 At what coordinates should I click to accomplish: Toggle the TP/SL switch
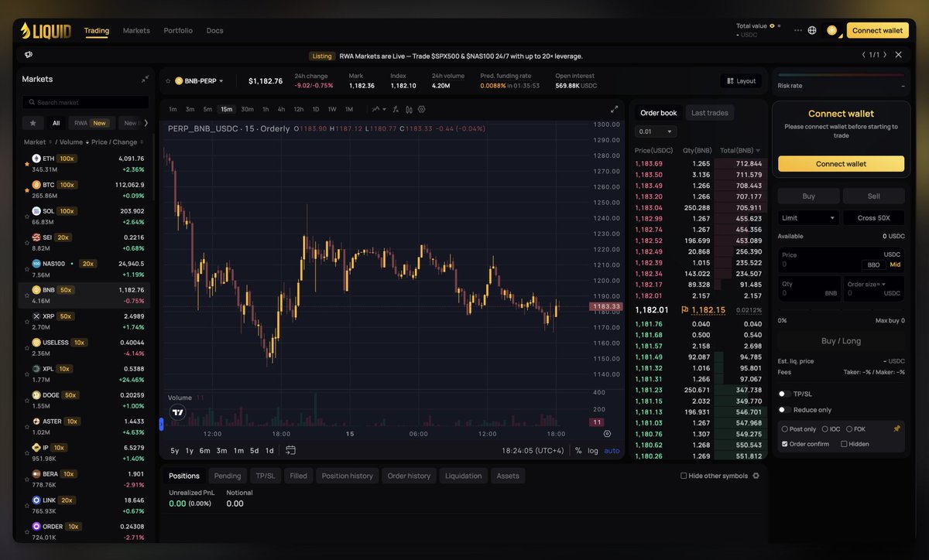[x=783, y=394]
